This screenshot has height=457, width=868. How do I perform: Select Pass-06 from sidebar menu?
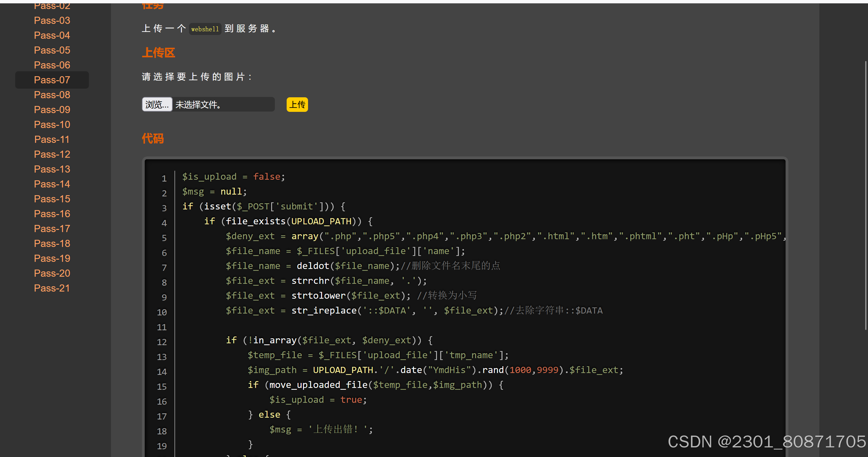click(52, 65)
